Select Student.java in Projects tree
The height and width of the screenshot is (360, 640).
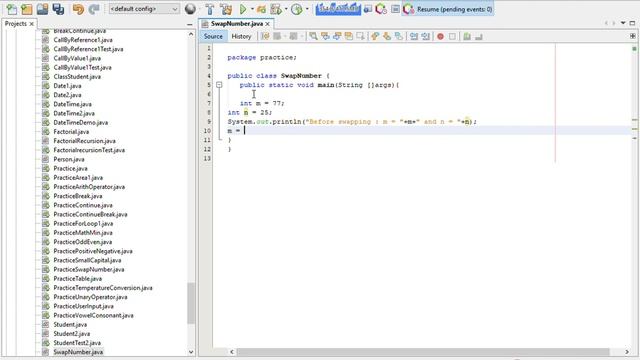(70, 324)
